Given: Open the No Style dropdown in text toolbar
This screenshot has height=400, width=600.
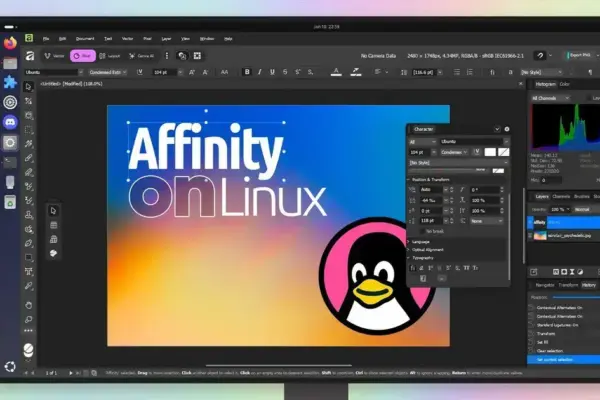Looking at the screenshot, I should (542, 72).
